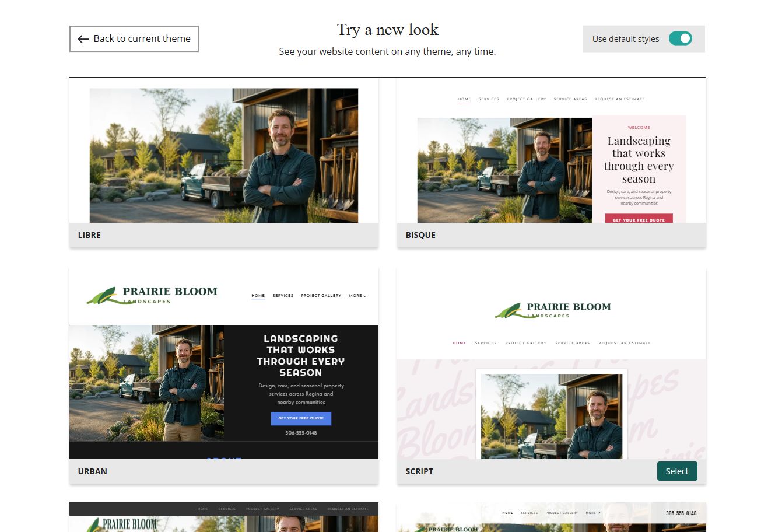Viewport: 775px width, 532px height.
Task: Click Landscaping headline in Bisque preview
Action: 639,160
